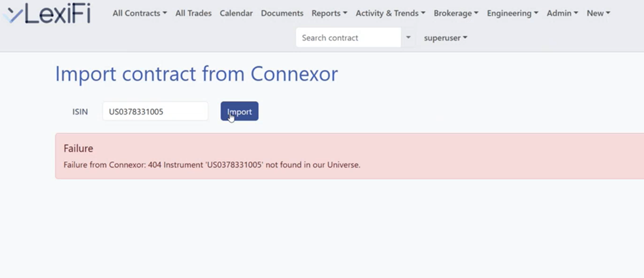
Task: Click the Import button
Action: coord(239,111)
